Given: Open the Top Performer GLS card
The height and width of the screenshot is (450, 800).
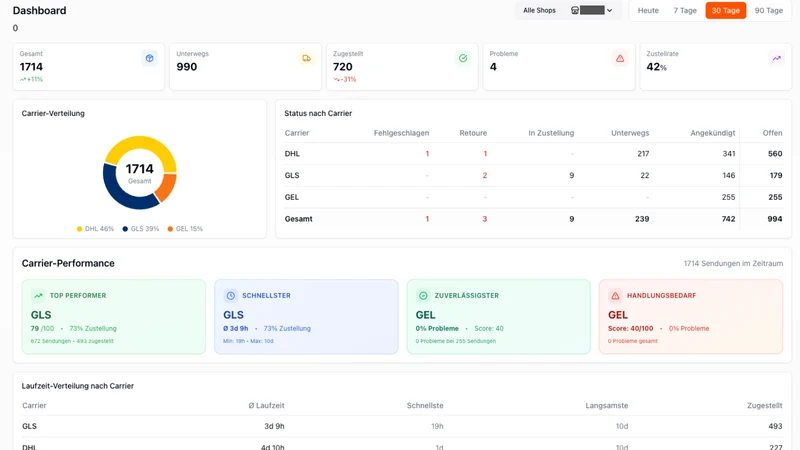Looking at the screenshot, I should click(x=114, y=316).
